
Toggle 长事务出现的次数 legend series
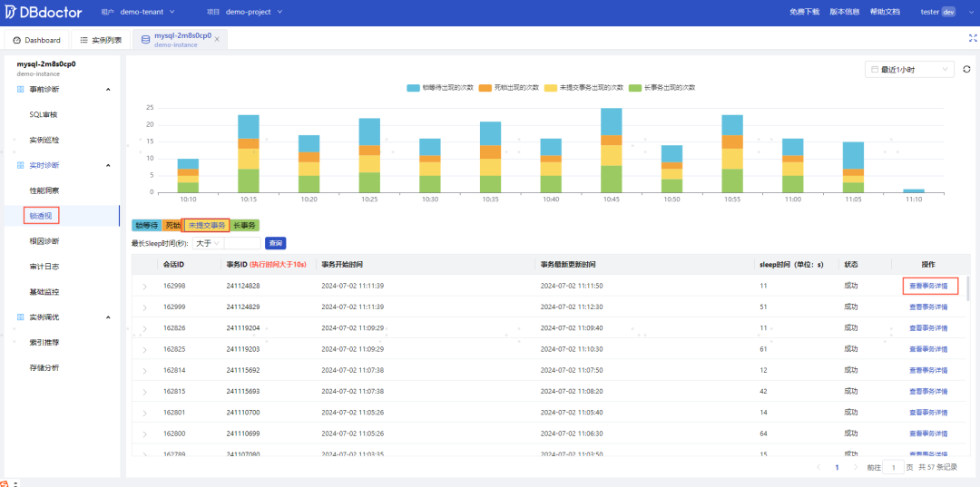[x=662, y=88]
